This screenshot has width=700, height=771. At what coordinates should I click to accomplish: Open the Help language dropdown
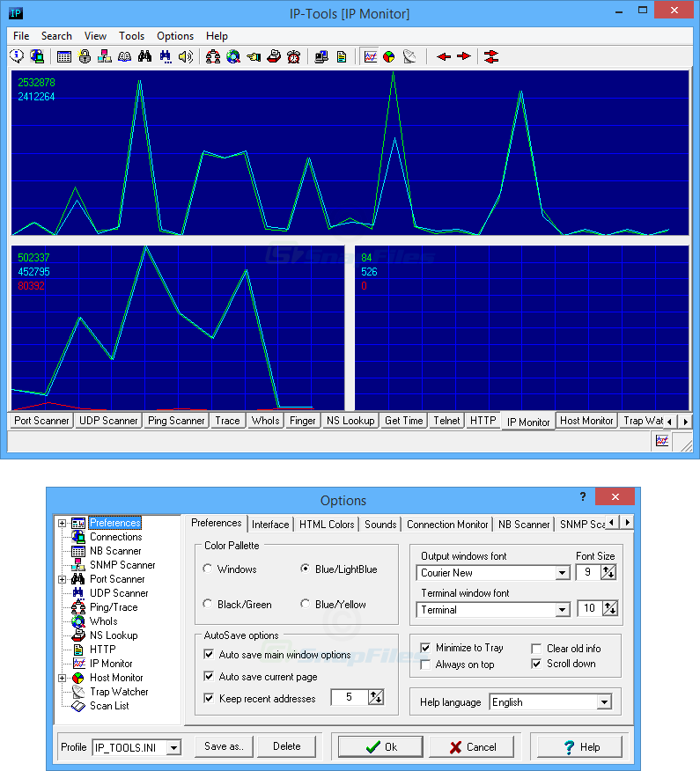(x=604, y=702)
